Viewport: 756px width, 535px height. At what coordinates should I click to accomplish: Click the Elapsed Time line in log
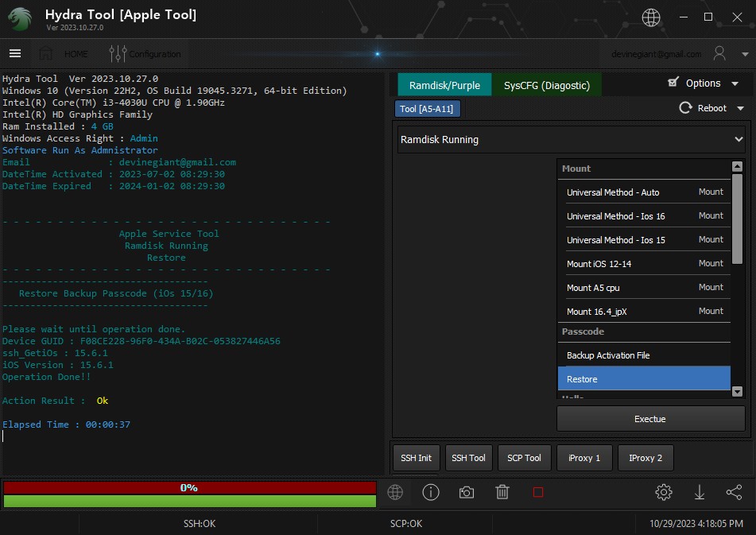coord(66,425)
